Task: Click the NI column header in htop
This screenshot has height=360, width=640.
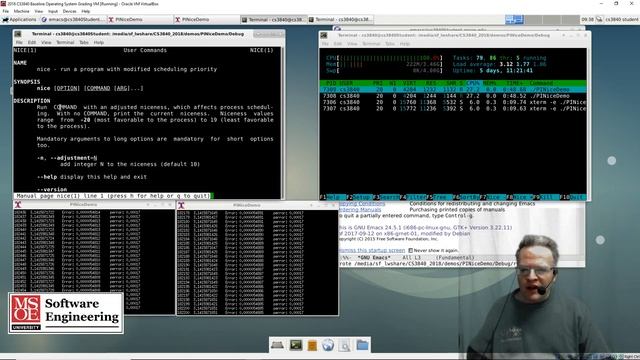Action: click(x=392, y=83)
